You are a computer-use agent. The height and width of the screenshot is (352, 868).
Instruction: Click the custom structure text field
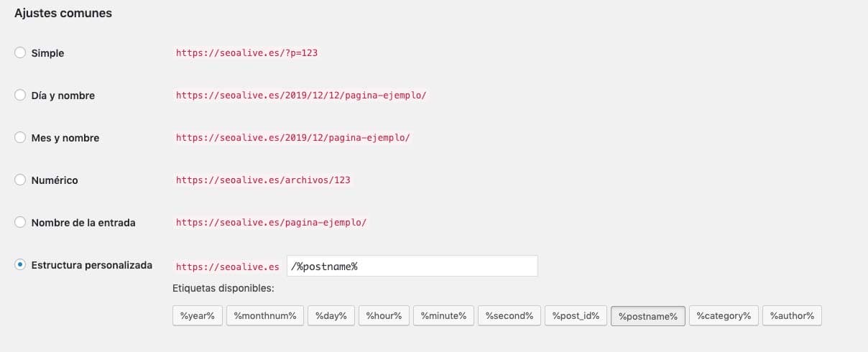coord(412,266)
